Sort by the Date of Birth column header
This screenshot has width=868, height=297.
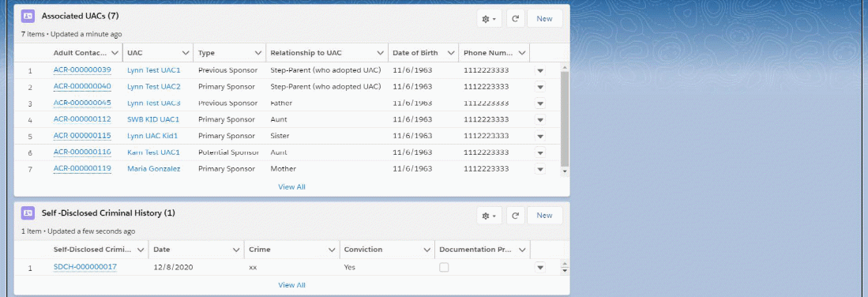click(x=415, y=53)
